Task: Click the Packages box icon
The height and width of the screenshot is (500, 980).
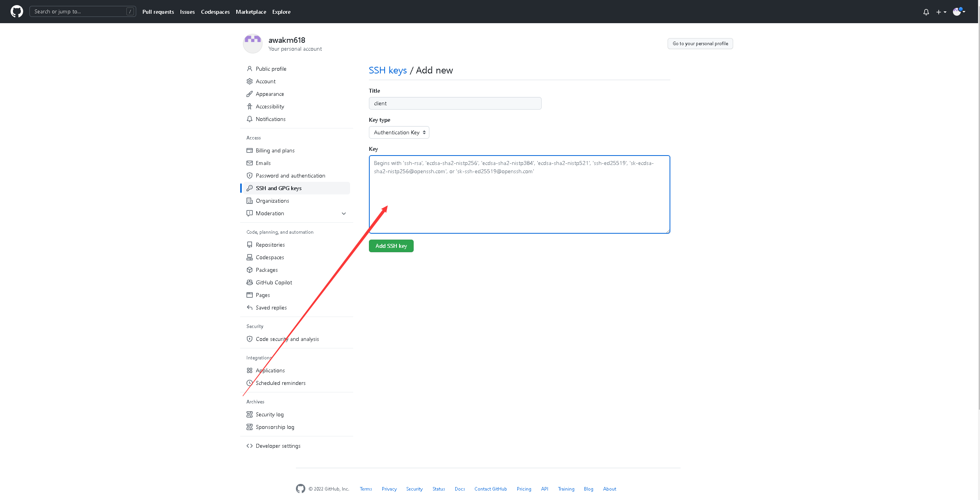Action: (x=250, y=270)
